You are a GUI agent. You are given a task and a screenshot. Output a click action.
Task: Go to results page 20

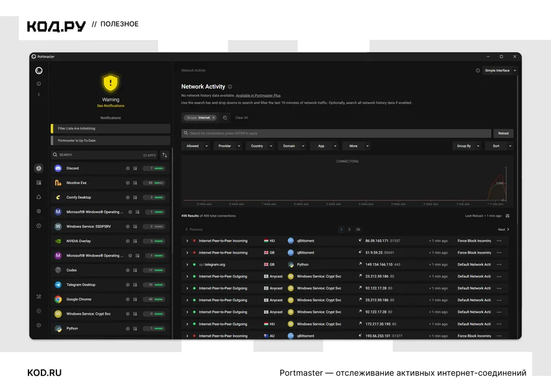coord(358,229)
